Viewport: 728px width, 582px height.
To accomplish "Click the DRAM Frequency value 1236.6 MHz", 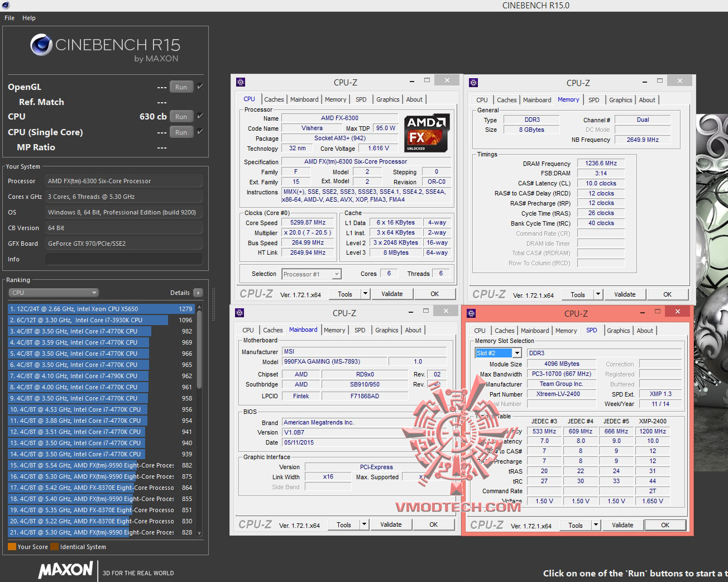I will 601,163.
